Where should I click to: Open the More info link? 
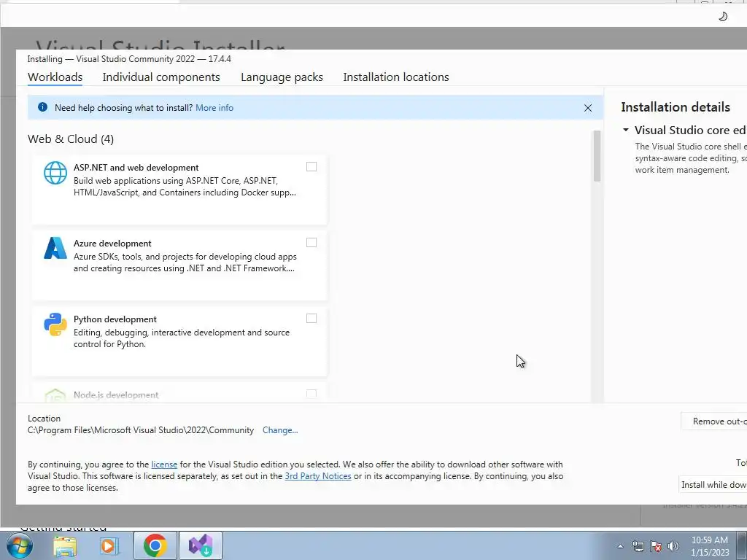point(214,108)
